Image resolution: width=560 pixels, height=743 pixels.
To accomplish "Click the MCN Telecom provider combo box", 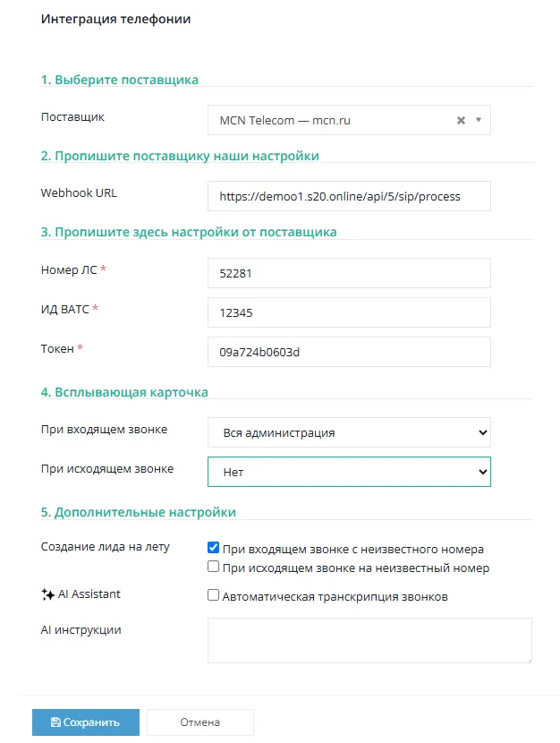I will pyautogui.click(x=349, y=120).
